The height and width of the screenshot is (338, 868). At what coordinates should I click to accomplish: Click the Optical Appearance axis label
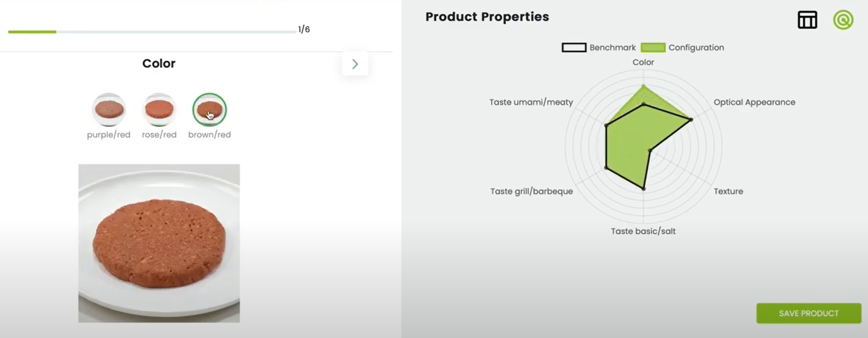pyautogui.click(x=754, y=102)
